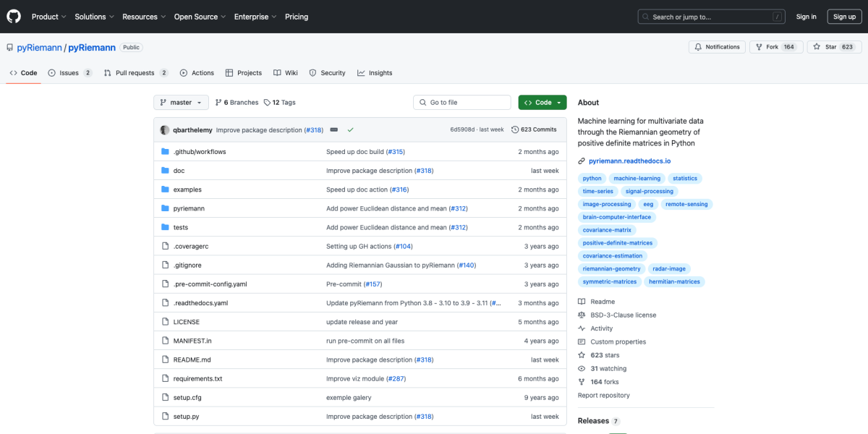
Task: Open the Notifications bell button
Action: pos(717,47)
